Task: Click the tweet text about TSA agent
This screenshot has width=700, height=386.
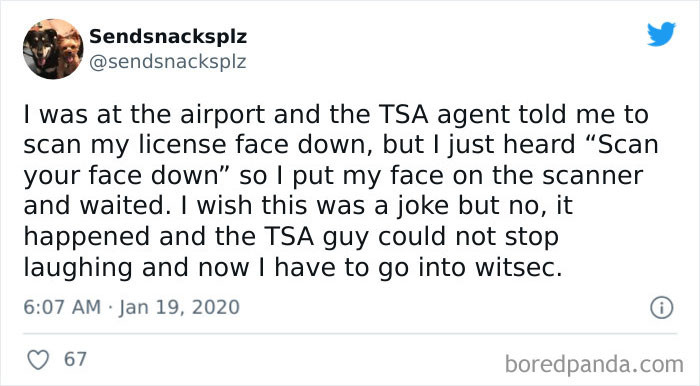Action: [341, 191]
